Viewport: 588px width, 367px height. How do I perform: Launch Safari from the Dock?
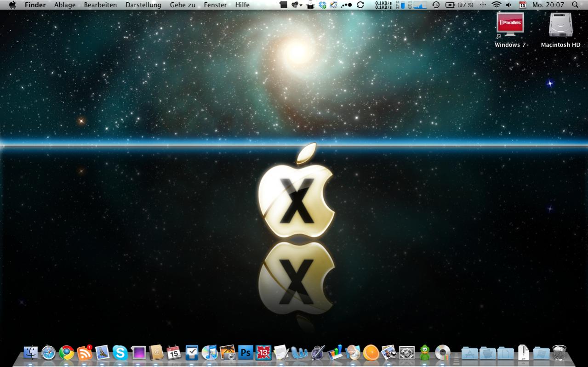tap(49, 352)
